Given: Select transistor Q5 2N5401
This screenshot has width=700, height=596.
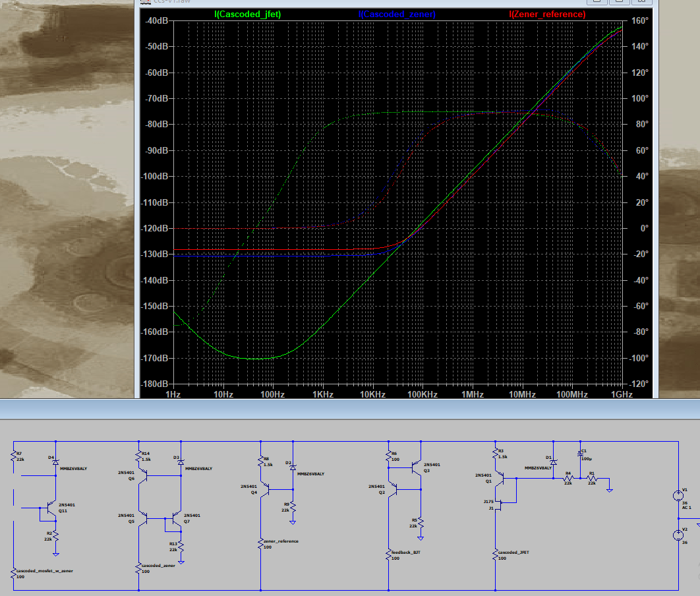Looking at the screenshot, I should point(143,518).
